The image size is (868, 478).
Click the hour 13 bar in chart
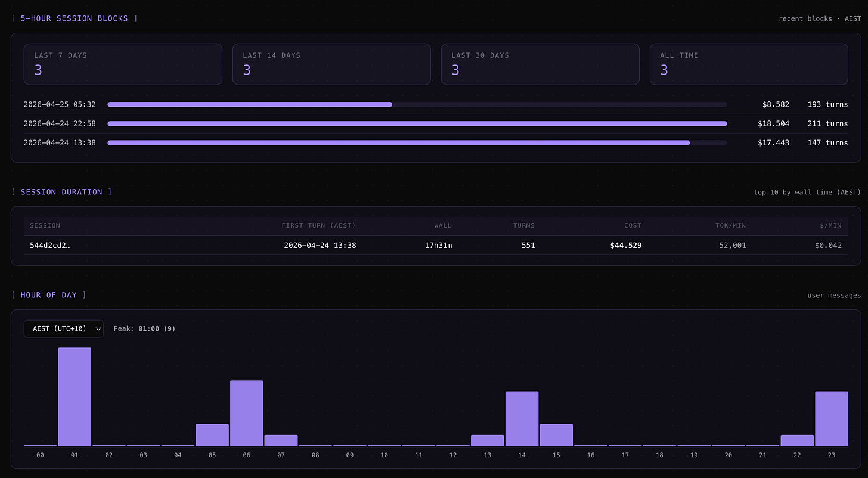[x=488, y=440]
